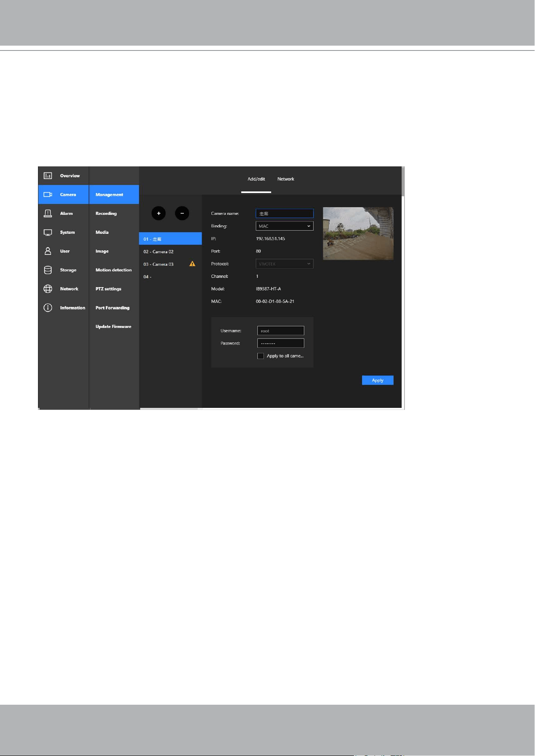Open Motion detection submenu item

click(114, 270)
